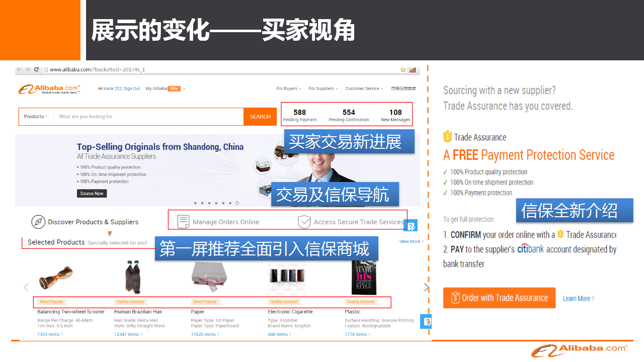The height and width of the screenshot is (362, 644).
Task: Click the Quality Assured tag above Plastic
Action: [361, 302]
